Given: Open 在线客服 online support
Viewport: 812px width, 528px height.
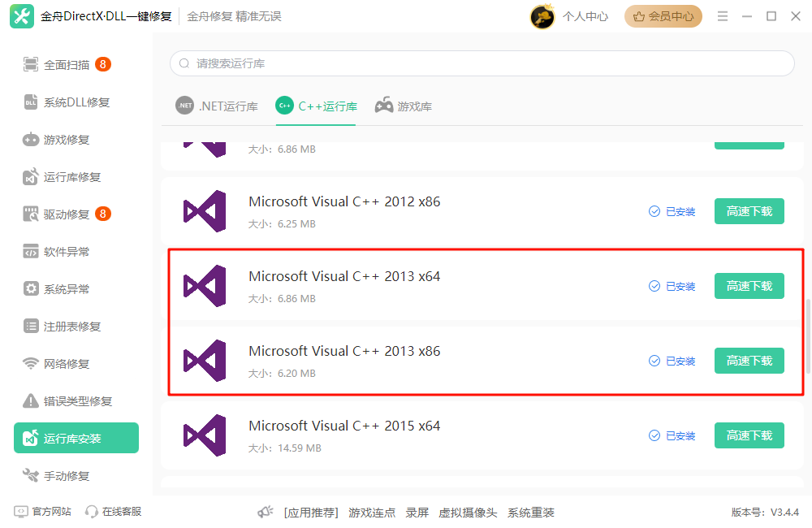Looking at the screenshot, I should click(113, 512).
